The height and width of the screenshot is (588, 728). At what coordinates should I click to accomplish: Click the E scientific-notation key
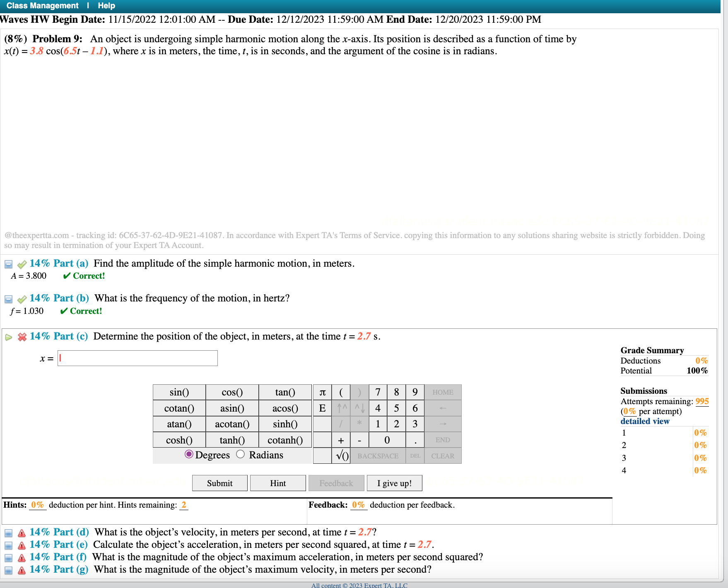323,408
